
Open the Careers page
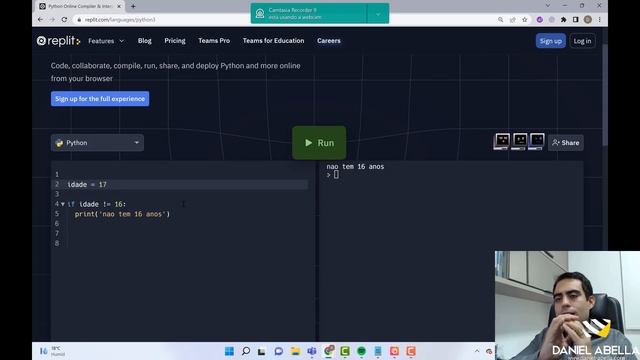329,41
